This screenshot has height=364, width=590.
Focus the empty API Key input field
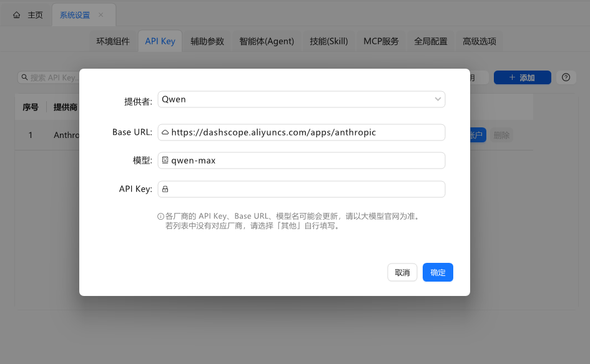tap(306, 189)
